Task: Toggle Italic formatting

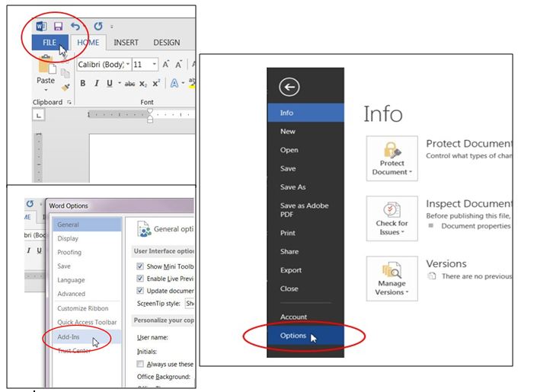Action: coord(97,84)
